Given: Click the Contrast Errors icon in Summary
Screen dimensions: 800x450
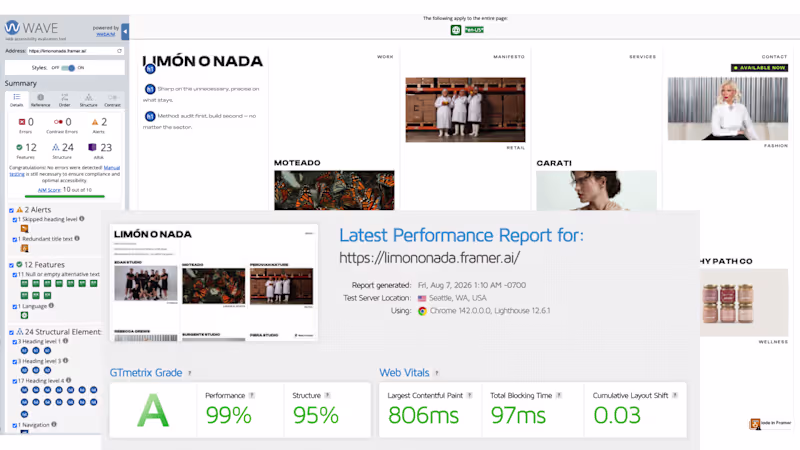Looking at the screenshot, I should click(58, 122).
